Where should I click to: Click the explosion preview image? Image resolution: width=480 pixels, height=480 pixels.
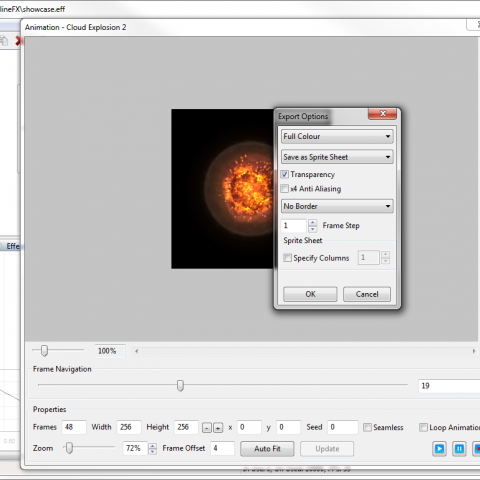tap(223, 189)
